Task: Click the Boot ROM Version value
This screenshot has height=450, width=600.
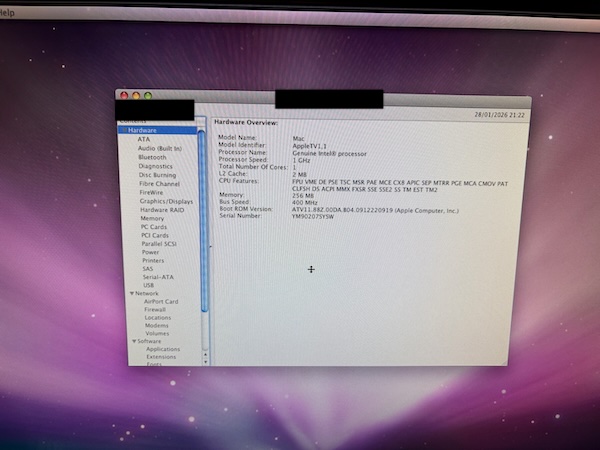Action: [x=375, y=210]
